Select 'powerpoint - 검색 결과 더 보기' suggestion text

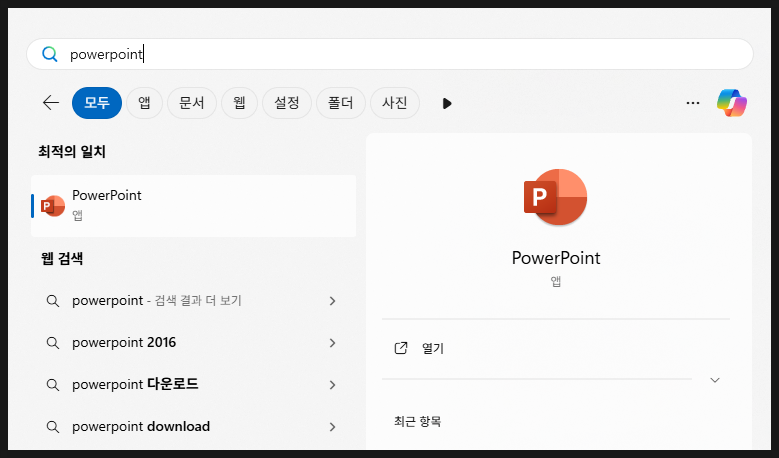156,301
